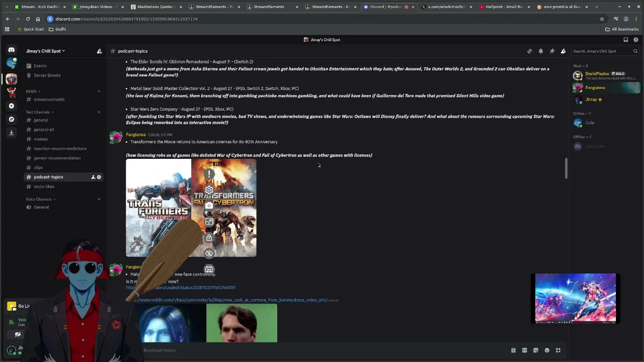Click the browser address bar URL
Screen dimensions: 644x362
tap(126, 19)
